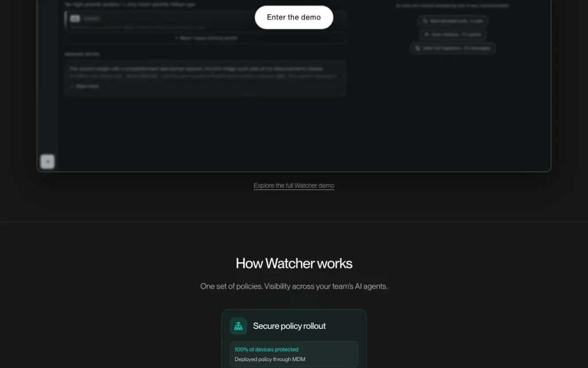Select the How Watcher works heading

click(x=294, y=263)
